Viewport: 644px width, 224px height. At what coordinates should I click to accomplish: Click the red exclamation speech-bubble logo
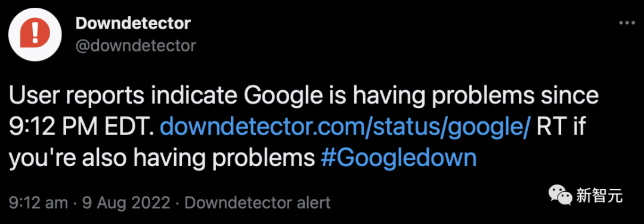35,34
